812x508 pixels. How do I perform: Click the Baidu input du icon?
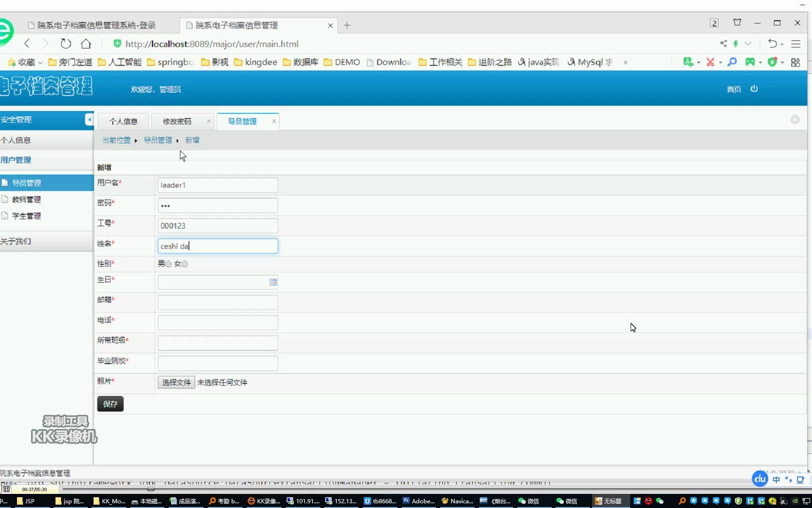[760, 479]
